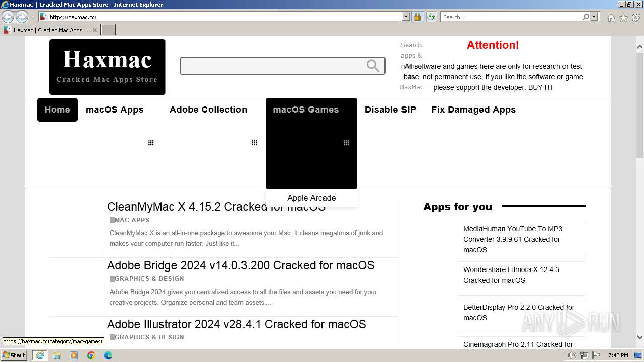Open the address bar URL dropdown
The width and height of the screenshot is (644, 362).
(x=406, y=17)
